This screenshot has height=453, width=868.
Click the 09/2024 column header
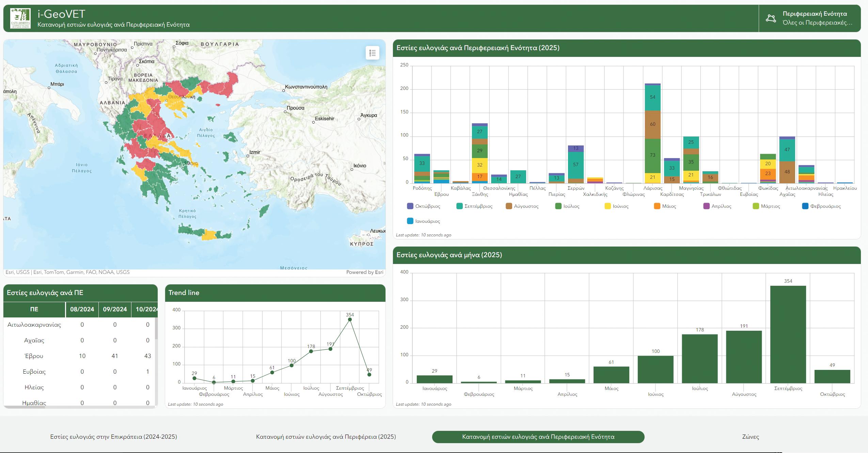[115, 309]
